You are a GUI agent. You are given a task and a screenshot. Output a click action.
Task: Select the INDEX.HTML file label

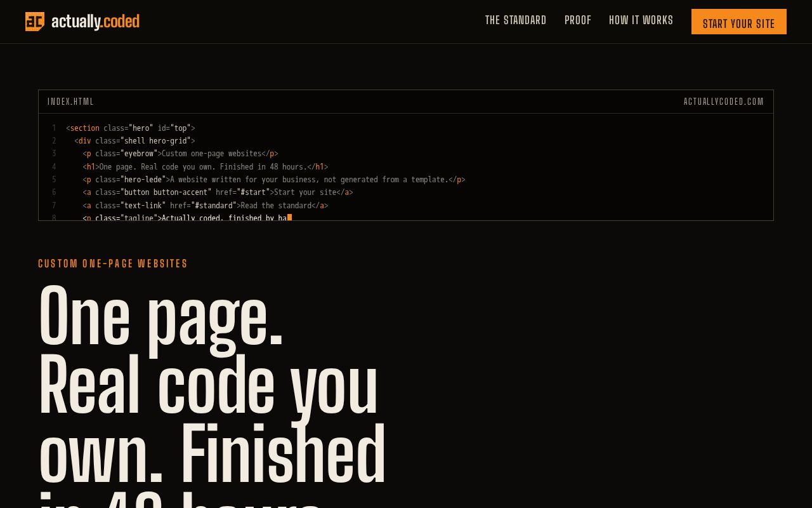coord(70,102)
